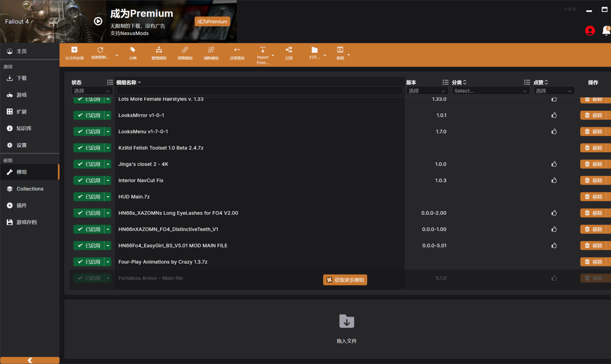The width and height of the screenshot is (611, 364).
Task: Click the Check for Updates refresh icon
Action: coord(100,50)
